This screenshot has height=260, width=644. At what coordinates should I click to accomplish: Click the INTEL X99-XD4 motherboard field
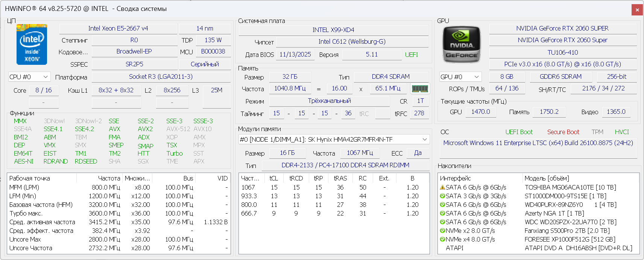(x=333, y=30)
